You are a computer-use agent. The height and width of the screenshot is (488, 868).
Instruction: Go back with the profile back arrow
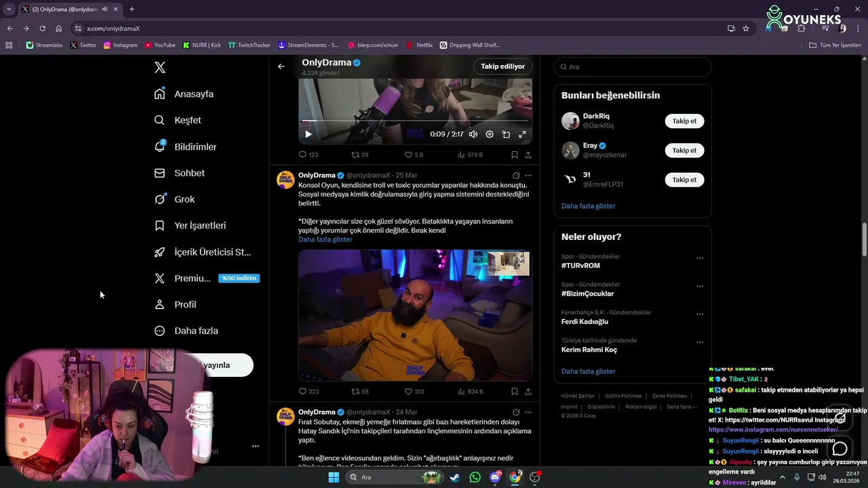click(281, 66)
